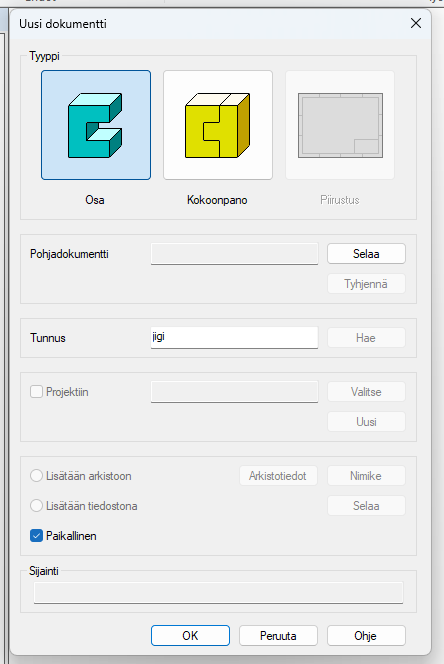Viewport: 444px width, 664px height.
Task: Click the Kokoonpano label text
Action: click(x=217, y=200)
